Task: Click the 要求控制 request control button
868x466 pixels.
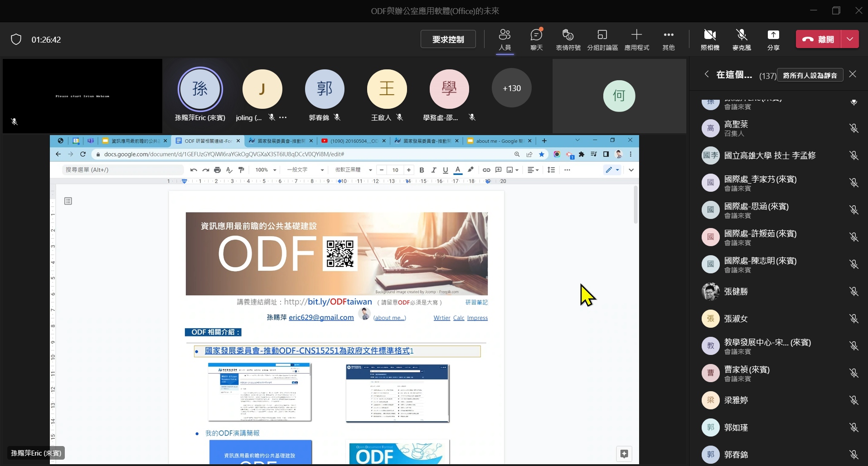Action: [448, 39]
